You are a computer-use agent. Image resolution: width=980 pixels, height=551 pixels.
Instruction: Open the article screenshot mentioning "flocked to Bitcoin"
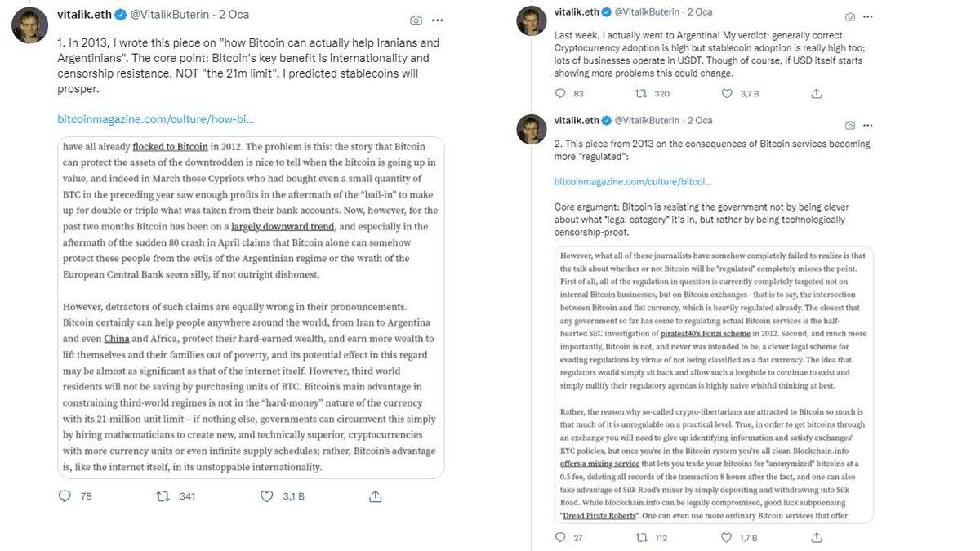click(252, 307)
